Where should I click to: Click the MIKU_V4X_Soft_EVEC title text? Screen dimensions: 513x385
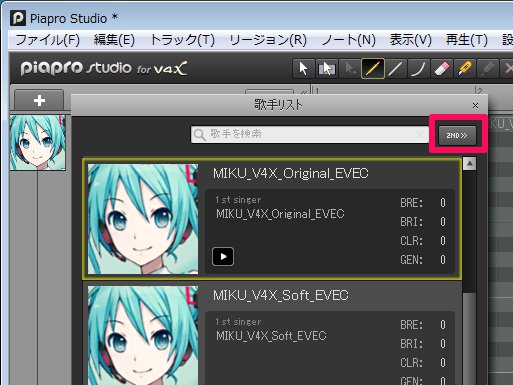pyautogui.click(x=281, y=296)
